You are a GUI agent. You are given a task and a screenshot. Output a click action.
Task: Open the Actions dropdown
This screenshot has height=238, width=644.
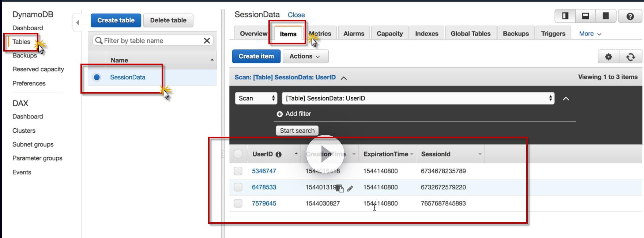pos(305,56)
